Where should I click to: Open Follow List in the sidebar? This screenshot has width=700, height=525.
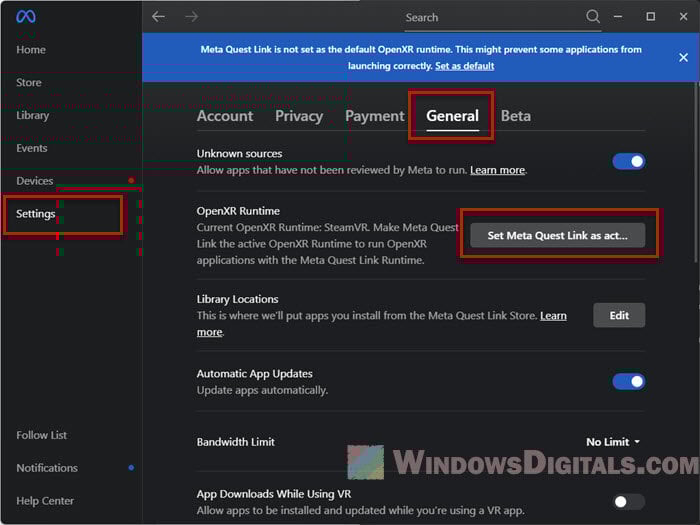(x=42, y=435)
